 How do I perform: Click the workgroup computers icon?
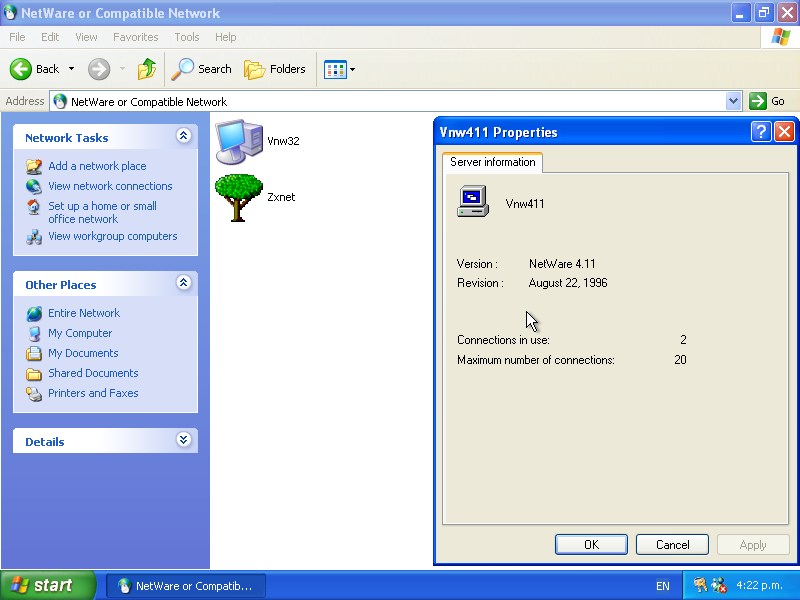pos(34,237)
